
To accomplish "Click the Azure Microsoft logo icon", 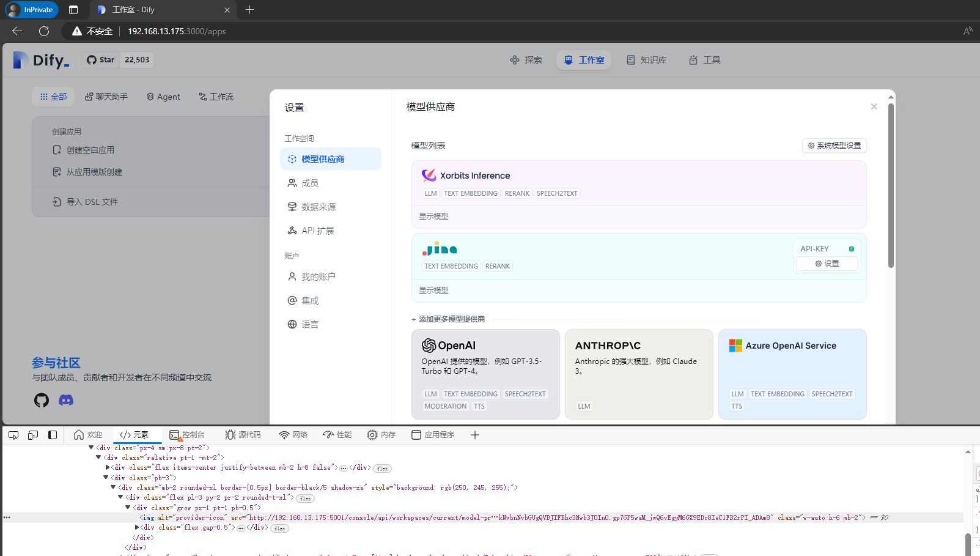I will [x=735, y=346].
